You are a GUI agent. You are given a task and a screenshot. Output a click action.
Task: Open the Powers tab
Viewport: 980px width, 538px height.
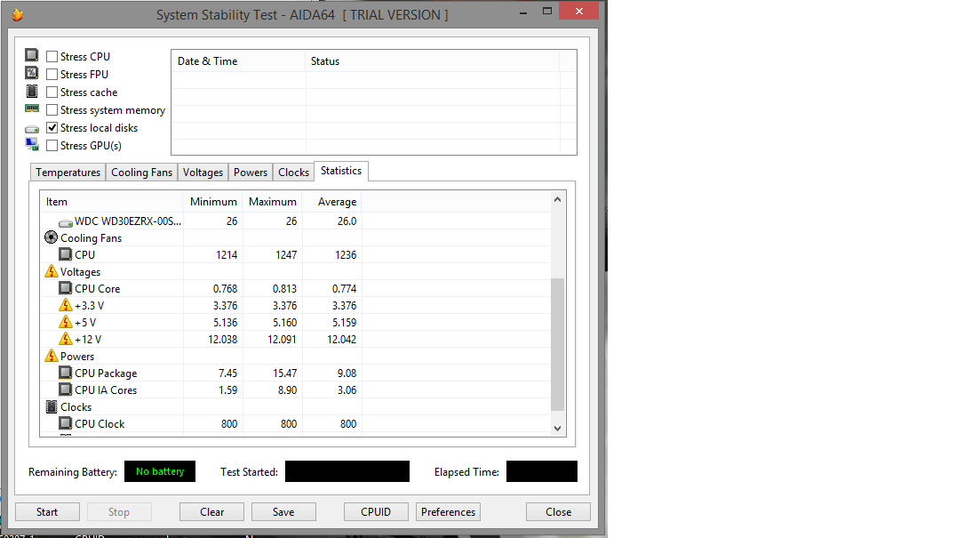coord(250,172)
